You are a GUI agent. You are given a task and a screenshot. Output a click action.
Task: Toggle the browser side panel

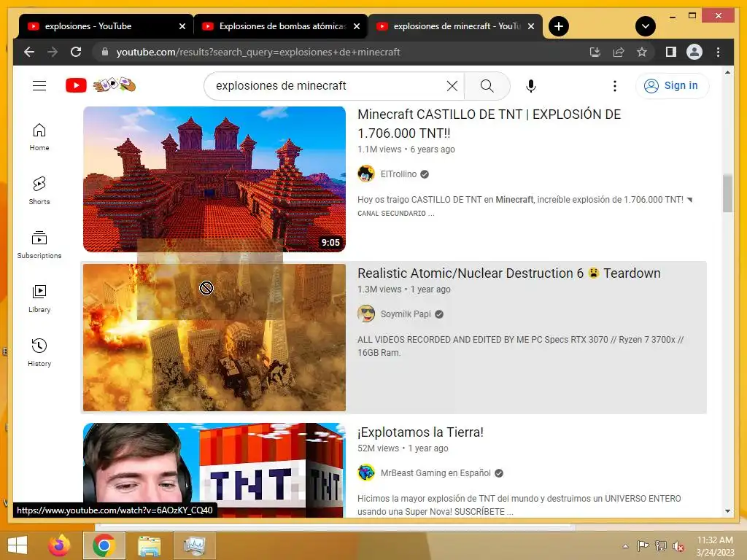[671, 52]
